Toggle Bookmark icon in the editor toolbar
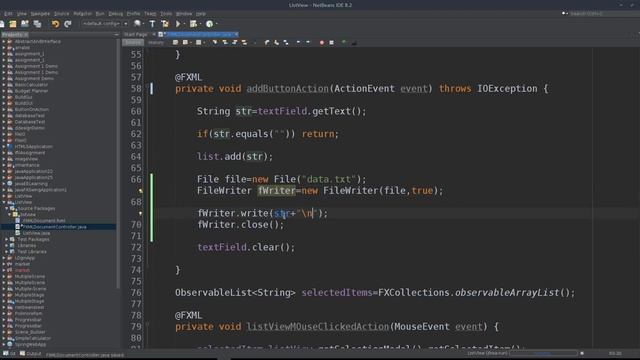This screenshot has width=640, height=360. click(x=286, y=42)
